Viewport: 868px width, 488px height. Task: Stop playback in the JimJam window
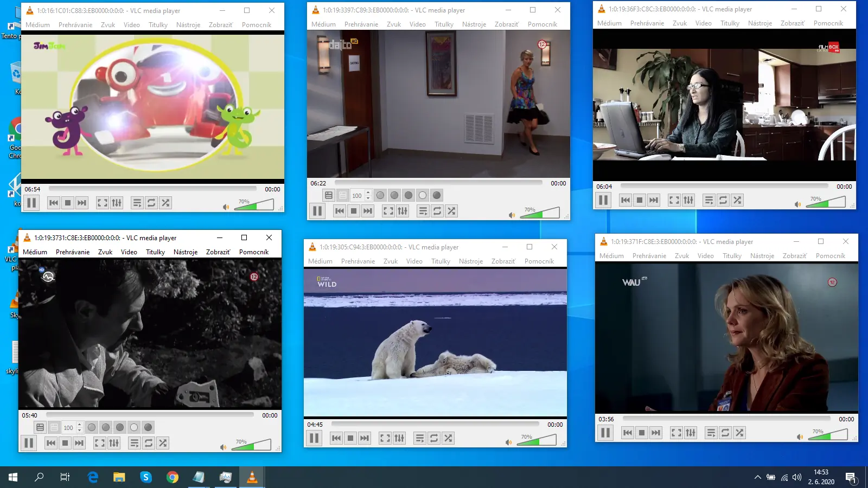[68, 203]
